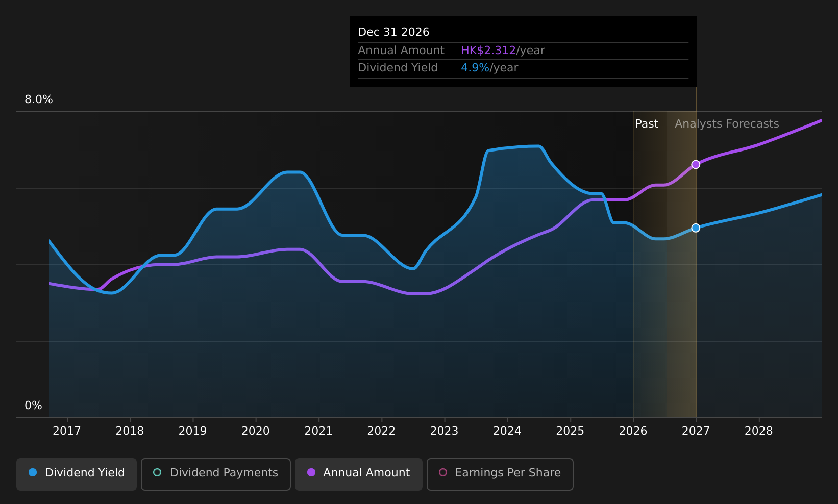Image resolution: width=838 pixels, height=504 pixels.
Task: Click the Dividend Yield tooltip row label
Action: (398, 68)
